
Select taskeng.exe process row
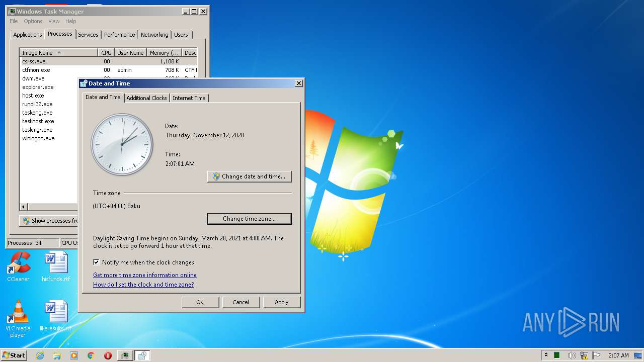point(49,113)
